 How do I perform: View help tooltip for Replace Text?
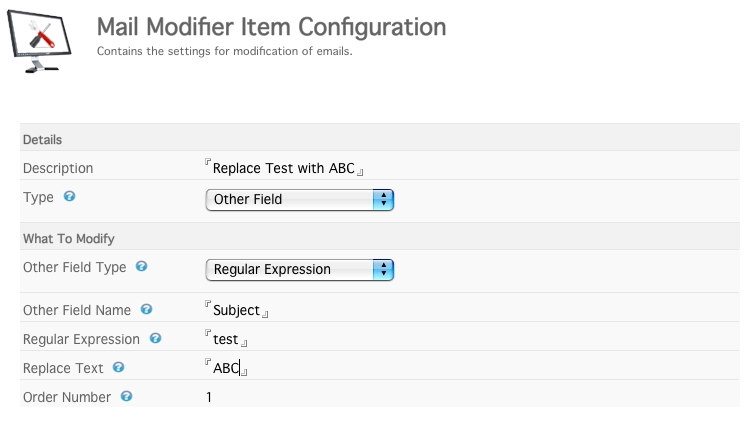(118, 368)
